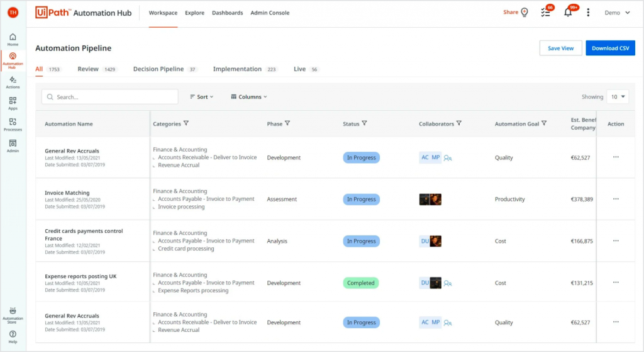
Task: Select the All tab
Action: tap(48, 69)
